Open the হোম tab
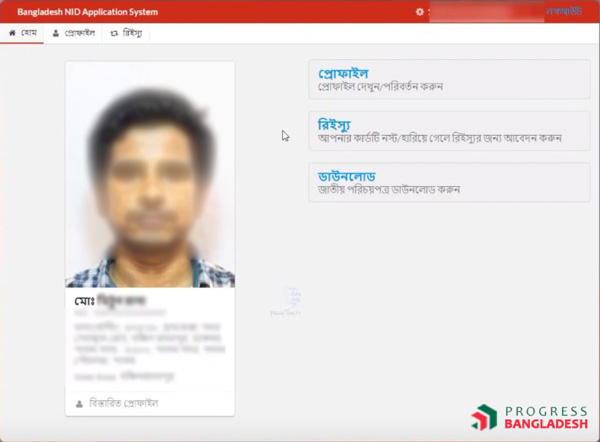The image size is (600, 442). point(23,33)
